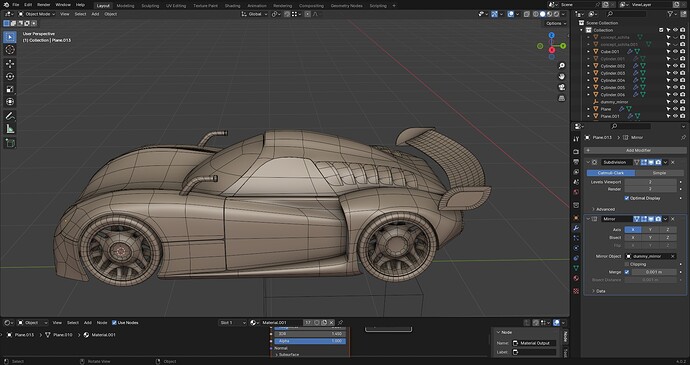Enable mirror axis Y

coord(650,230)
